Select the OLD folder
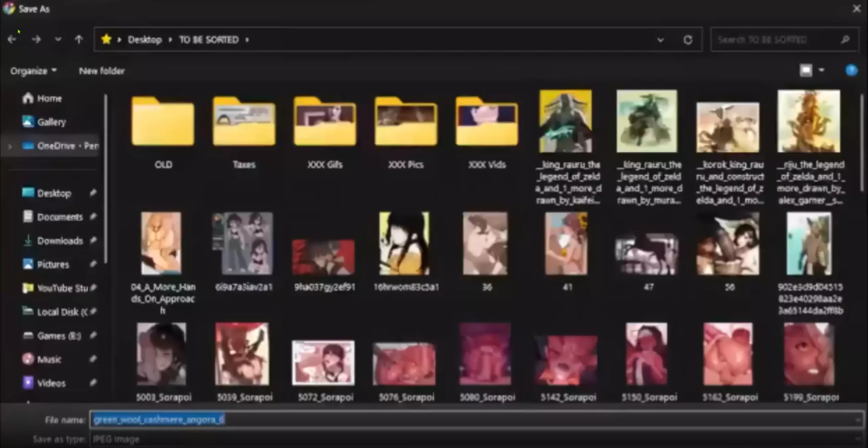The width and height of the screenshot is (868, 448). click(163, 133)
